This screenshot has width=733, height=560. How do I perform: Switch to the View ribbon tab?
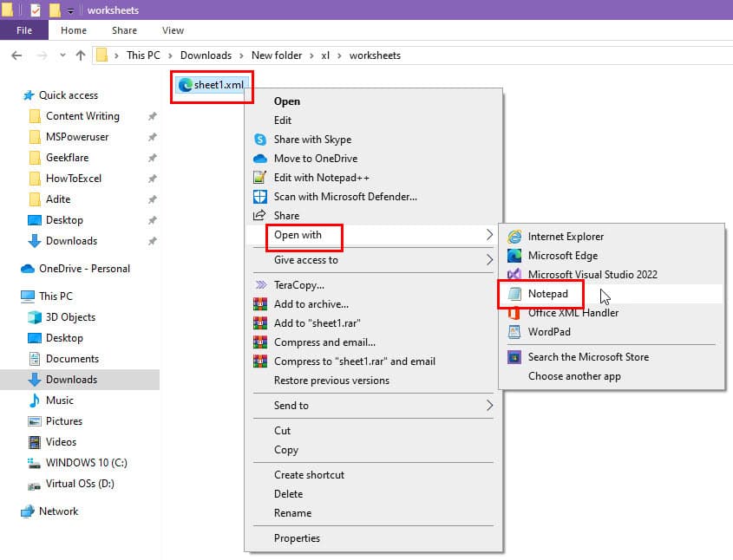tap(173, 30)
